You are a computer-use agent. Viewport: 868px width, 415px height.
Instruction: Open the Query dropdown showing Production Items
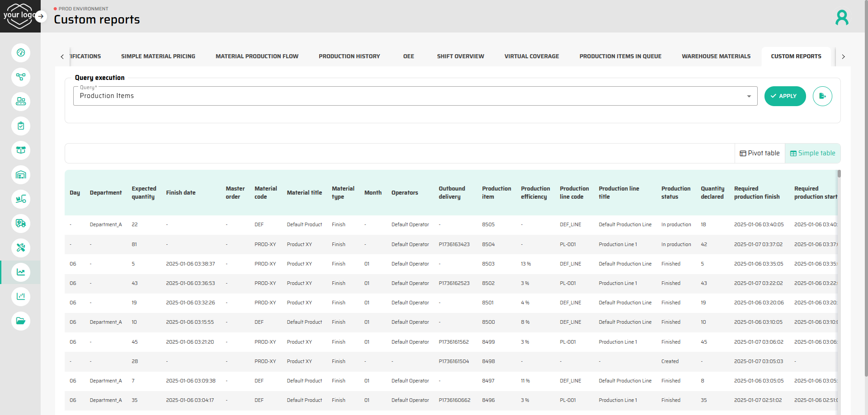pos(415,96)
